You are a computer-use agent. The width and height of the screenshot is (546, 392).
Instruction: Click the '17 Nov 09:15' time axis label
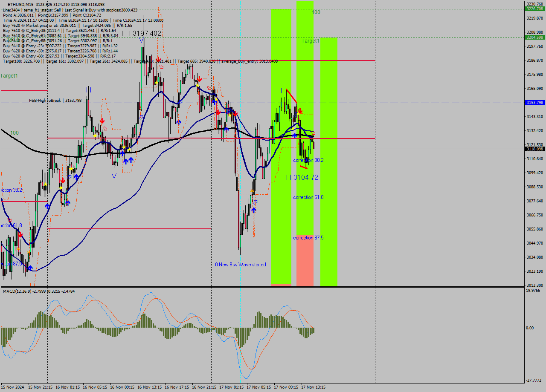(x=286, y=387)
